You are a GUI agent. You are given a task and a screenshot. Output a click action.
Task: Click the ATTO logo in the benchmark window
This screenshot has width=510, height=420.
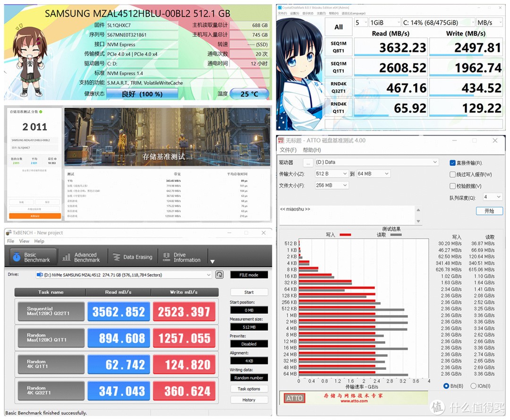[294, 398]
